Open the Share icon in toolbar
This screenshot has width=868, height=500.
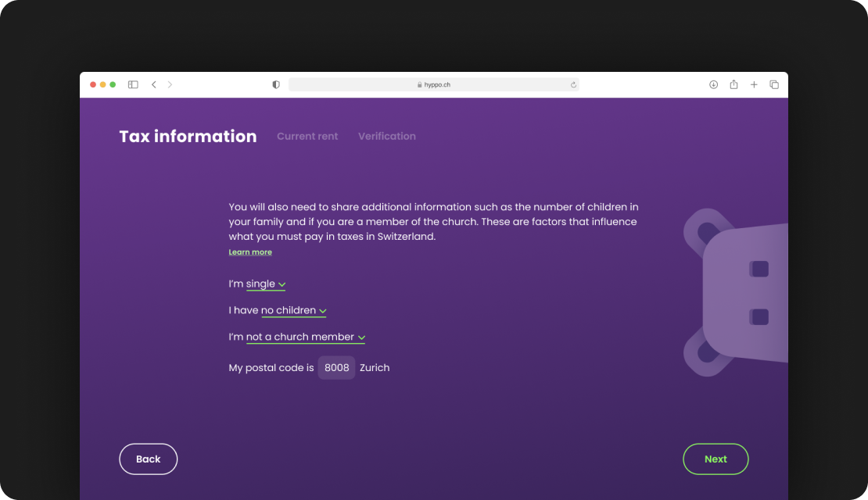pyautogui.click(x=733, y=84)
